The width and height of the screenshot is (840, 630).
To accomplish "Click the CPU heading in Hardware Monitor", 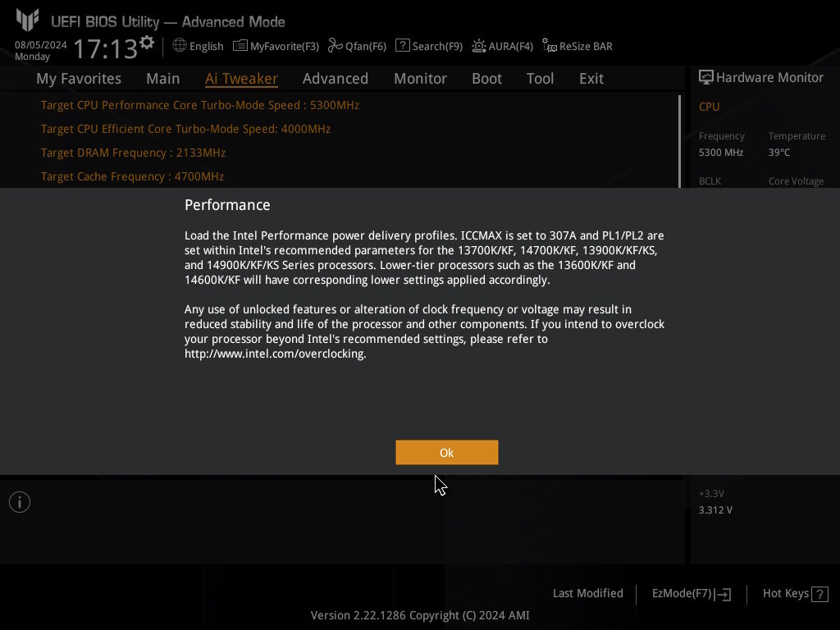I will (x=710, y=107).
